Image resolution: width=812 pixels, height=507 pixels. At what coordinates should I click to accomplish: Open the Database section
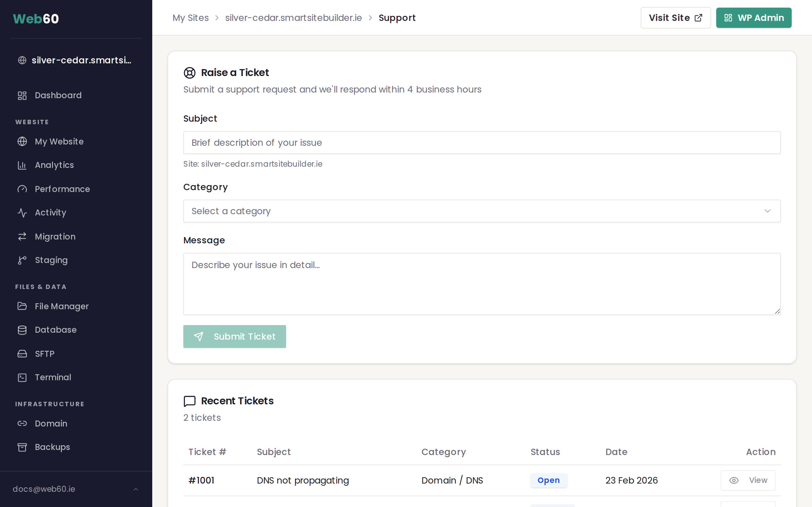[x=56, y=330]
